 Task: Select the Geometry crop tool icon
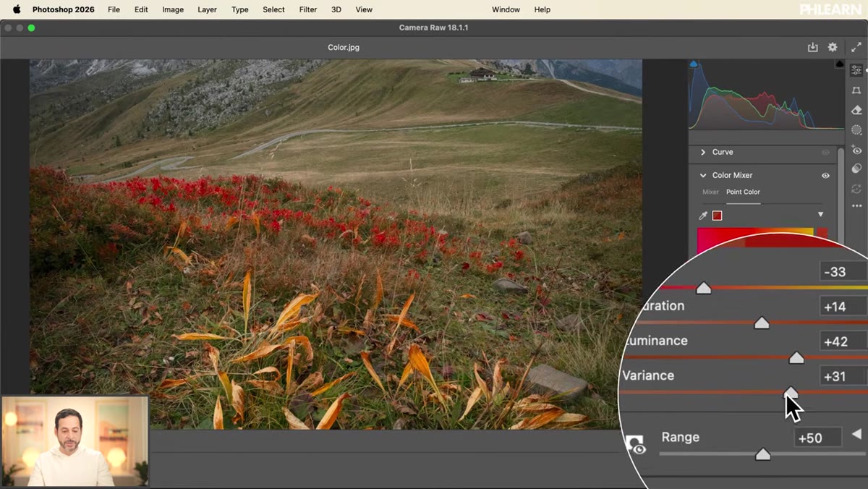pyautogui.click(x=856, y=90)
